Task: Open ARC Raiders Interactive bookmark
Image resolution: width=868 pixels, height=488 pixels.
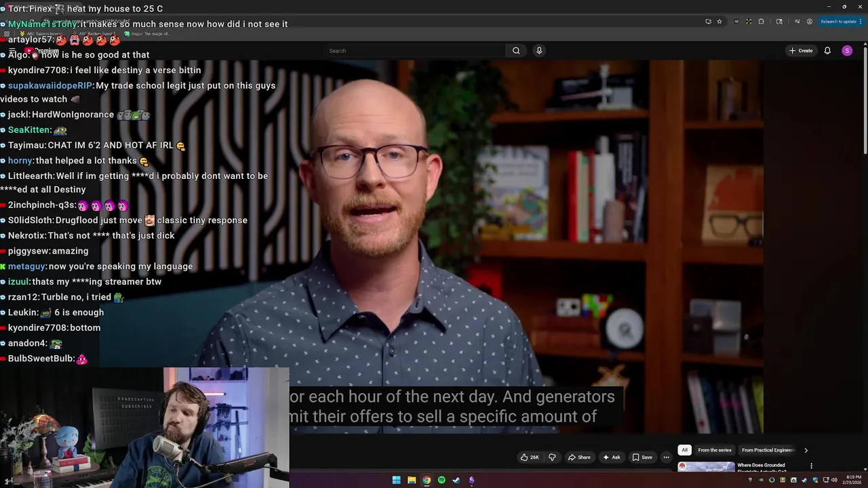Action: click(41, 33)
